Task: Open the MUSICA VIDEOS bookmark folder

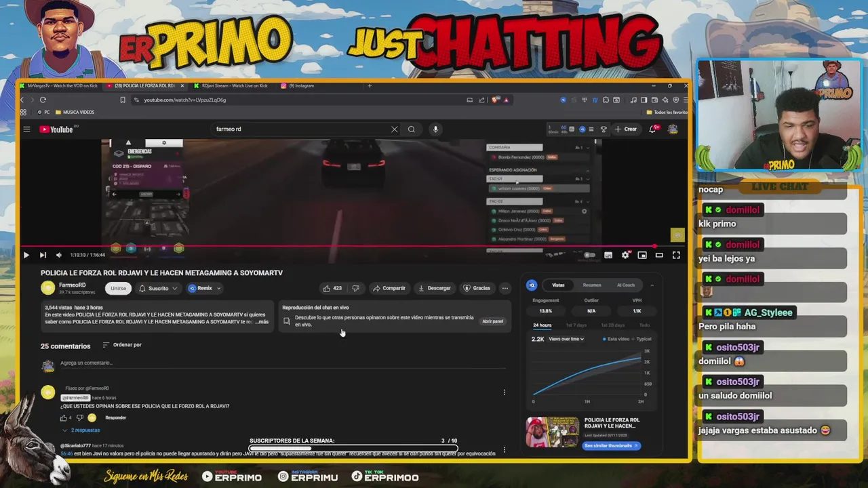Action: [75, 112]
